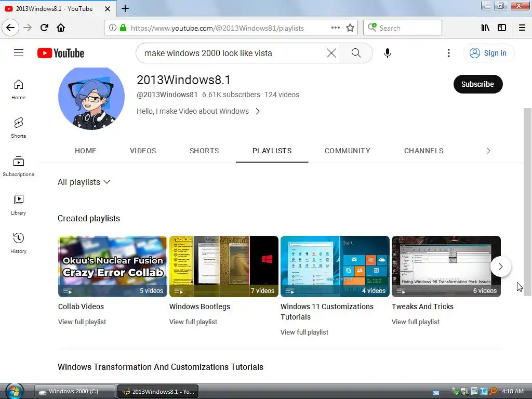Viewport: 532px width, 399px height.
Task: Select the 2013Windows8.1 taskbar button
Action: click(158, 392)
